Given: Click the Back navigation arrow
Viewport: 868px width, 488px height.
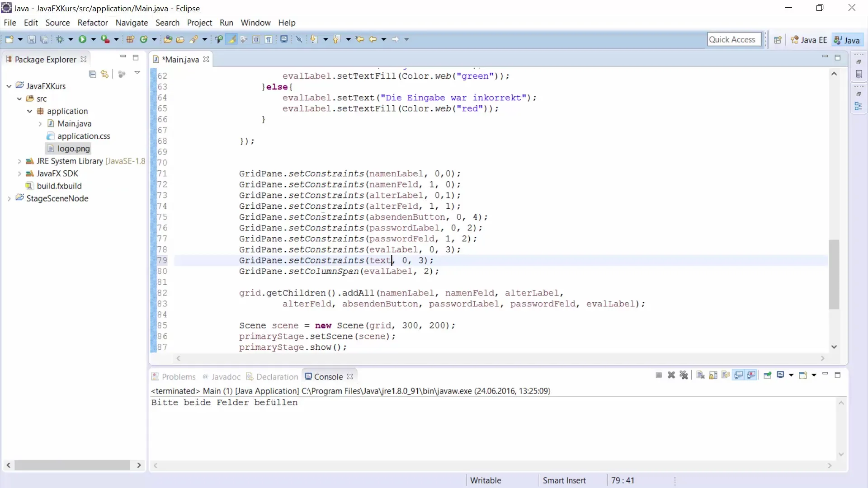Looking at the screenshot, I should tap(373, 39).
